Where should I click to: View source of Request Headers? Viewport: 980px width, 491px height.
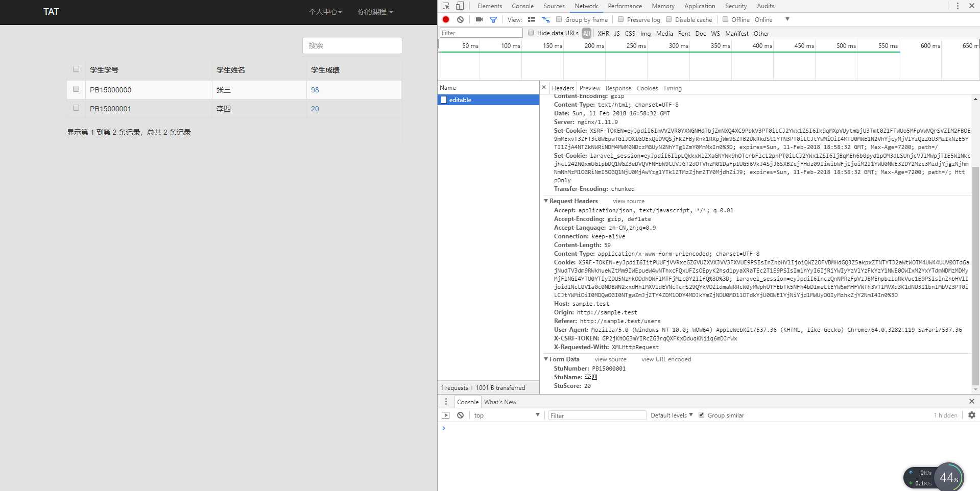629,201
